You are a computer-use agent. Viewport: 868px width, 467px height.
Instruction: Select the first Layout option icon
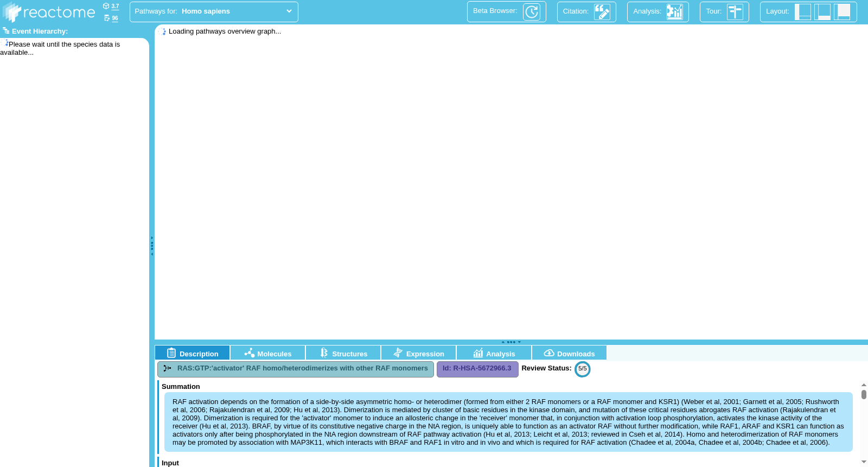(803, 11)
